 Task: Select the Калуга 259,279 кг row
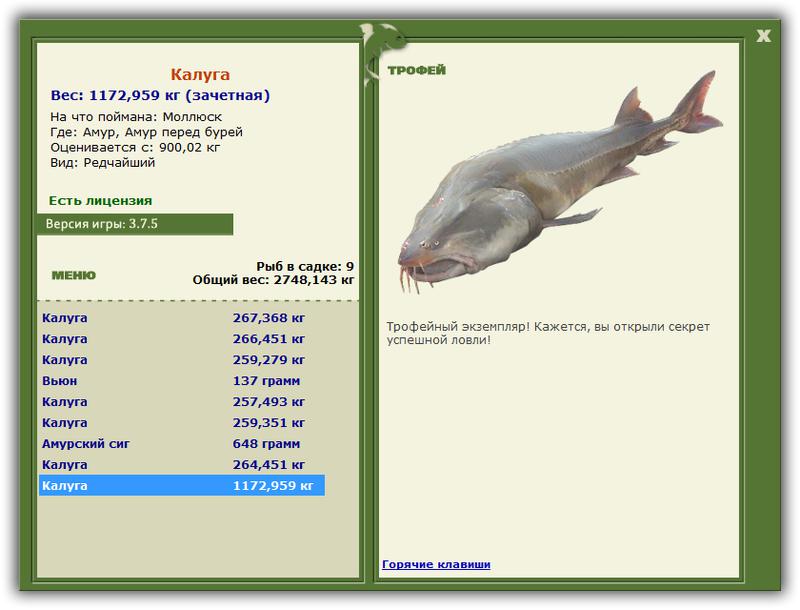[x=182, y=360]
